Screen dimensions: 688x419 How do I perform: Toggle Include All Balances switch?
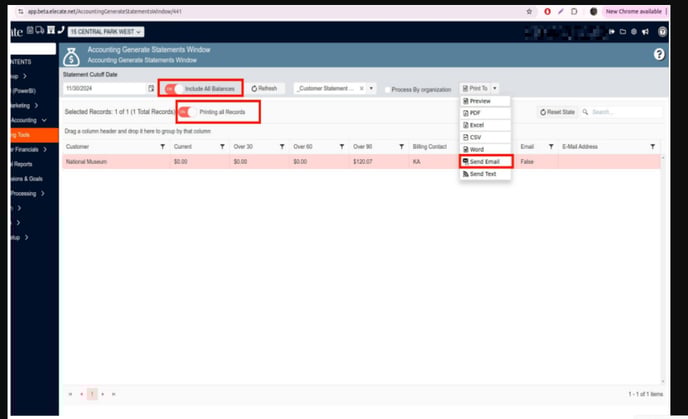(x=174, y=88)
